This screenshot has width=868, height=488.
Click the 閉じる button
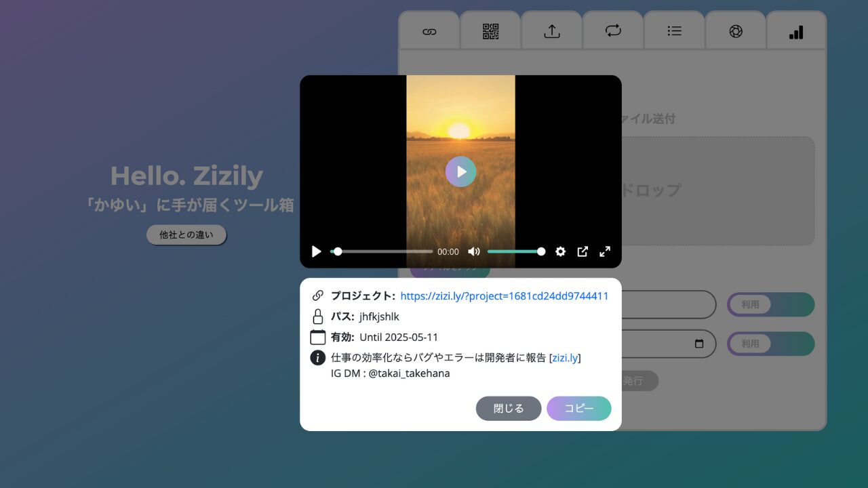509,409
